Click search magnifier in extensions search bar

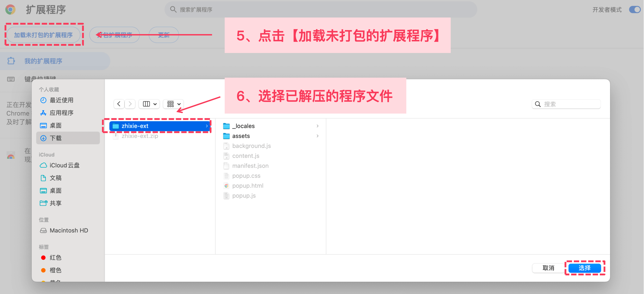click(173, 9)
